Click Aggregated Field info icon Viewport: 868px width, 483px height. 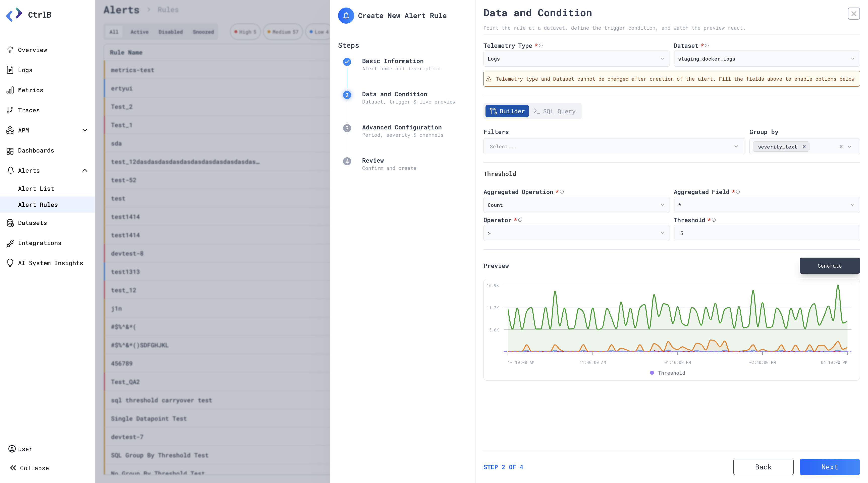(738, 192)
